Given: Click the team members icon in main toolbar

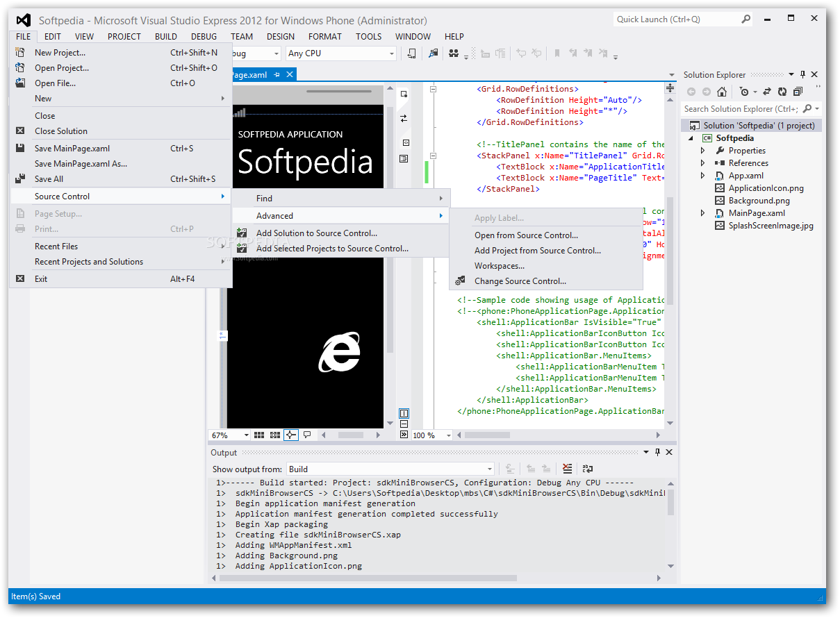Looking at the screenshot, I should pos(454,53).
